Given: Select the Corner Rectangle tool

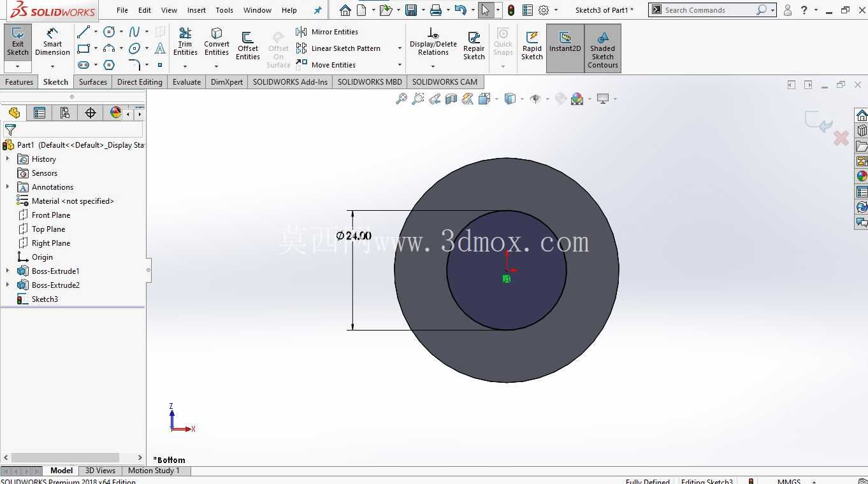Looking at the screenshot, I should tap(83, 48).
